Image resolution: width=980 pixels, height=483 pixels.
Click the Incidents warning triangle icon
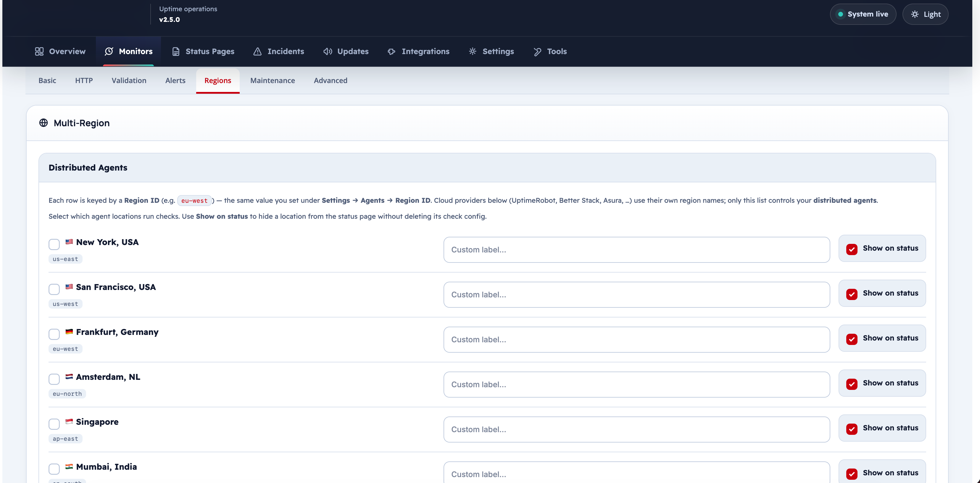coord(257,51)
